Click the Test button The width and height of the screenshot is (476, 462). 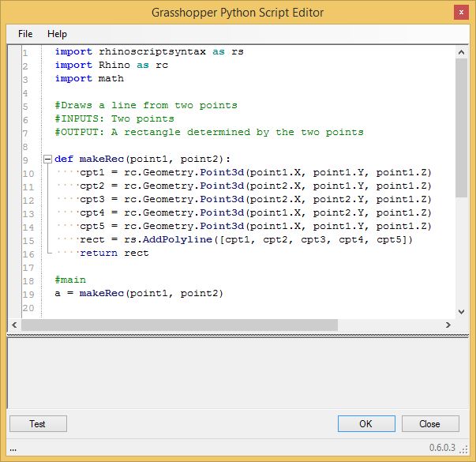coord(38,424)
